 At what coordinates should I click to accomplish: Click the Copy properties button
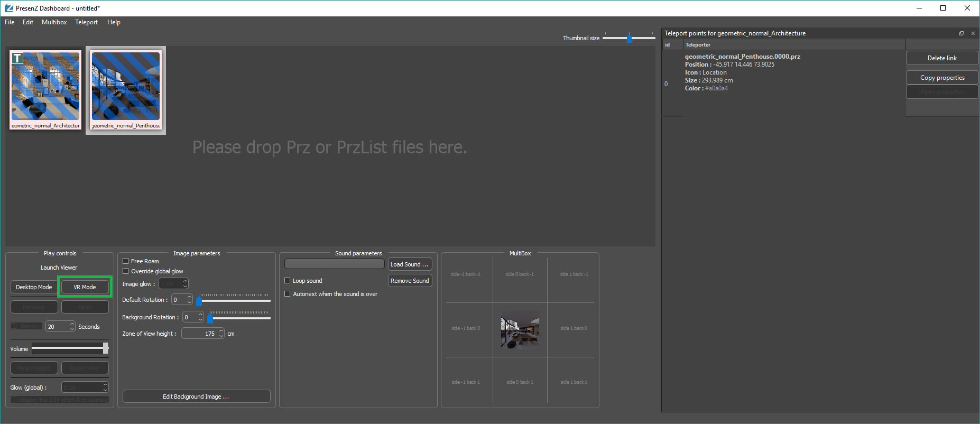coord(942,78)
